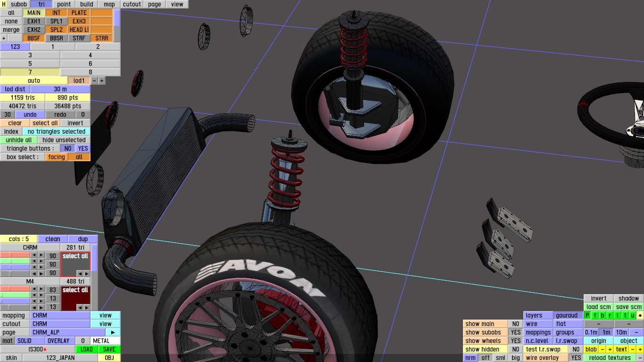644x362 pixels.
Task: Click the unhide all button
Action: click(x=19, y=140)
